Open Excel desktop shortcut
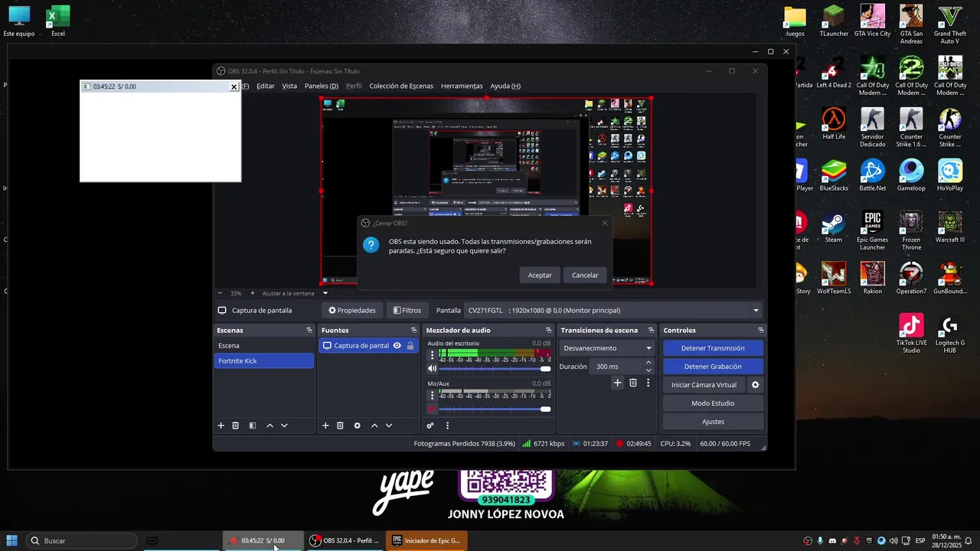980x551 pixels. point(57,21)
